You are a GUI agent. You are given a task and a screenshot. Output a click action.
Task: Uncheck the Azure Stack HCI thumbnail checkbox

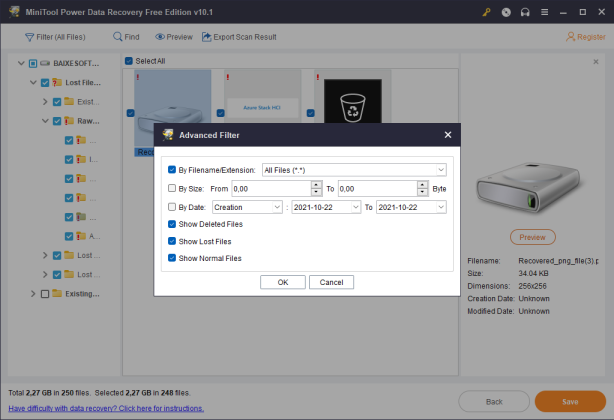tap(221, 113)
